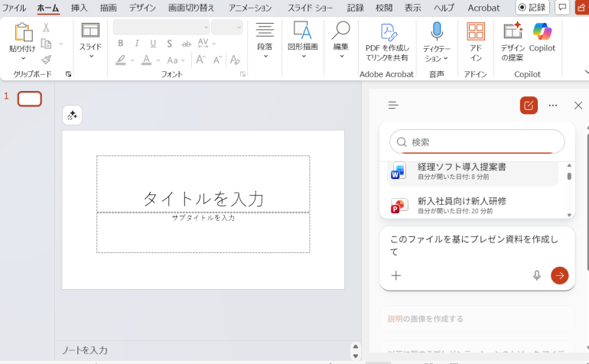Image resolution: width=589 pixels, height=364 pixels.
Task: Send the prompt with orange arrow
Action: coord(559,276)
